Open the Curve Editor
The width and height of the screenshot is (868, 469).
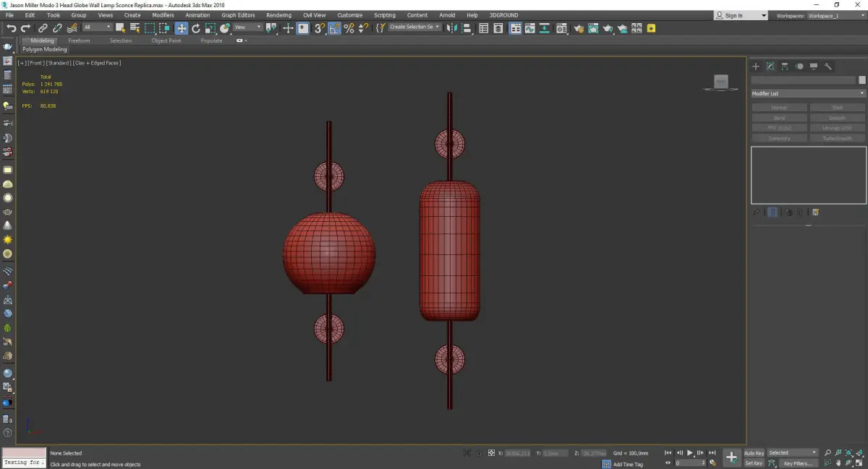(530, 28)
